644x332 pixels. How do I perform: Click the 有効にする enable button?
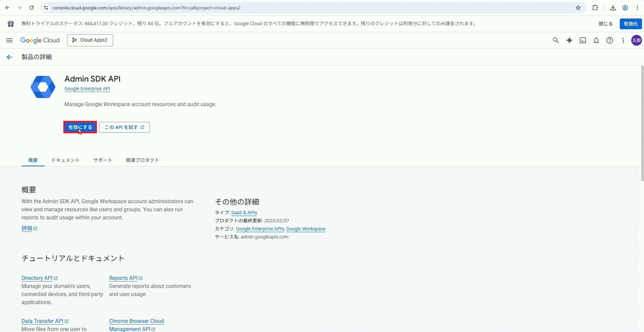[x=80, y=127]
